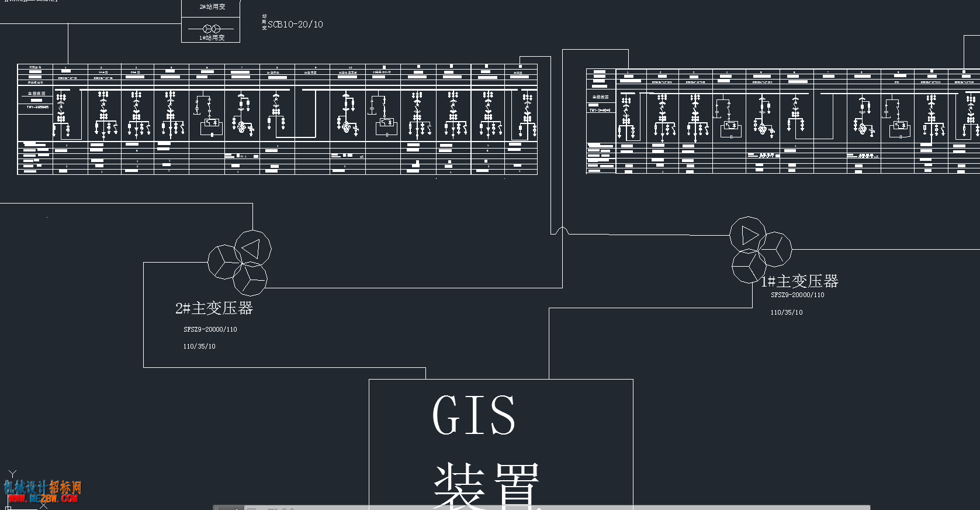This screenshot has width=980, height=510.
Task: Select the 2#主变压器 title text
Action: point(214,308)
